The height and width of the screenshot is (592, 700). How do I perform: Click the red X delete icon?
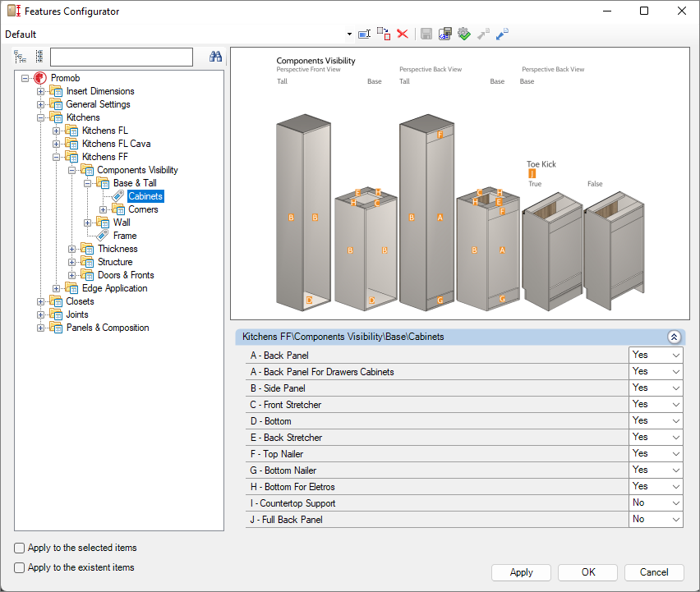(403, 34)
